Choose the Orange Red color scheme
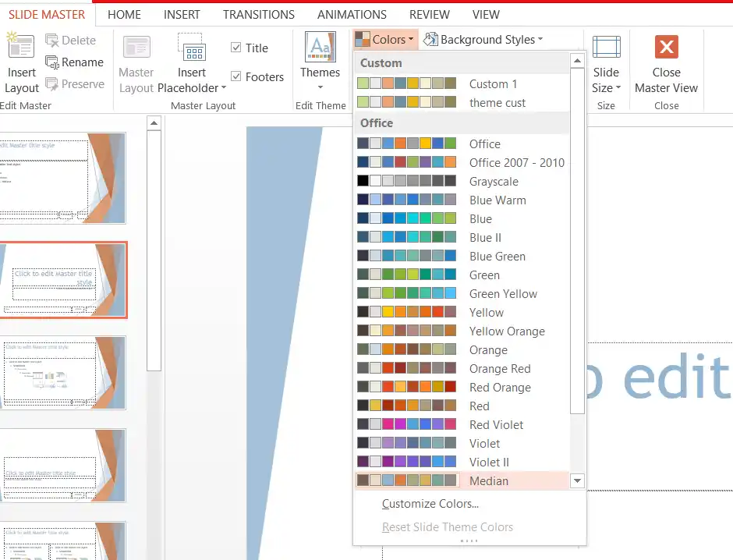The width and height of the screenshot is (733, 560). [x=462, y=368]
